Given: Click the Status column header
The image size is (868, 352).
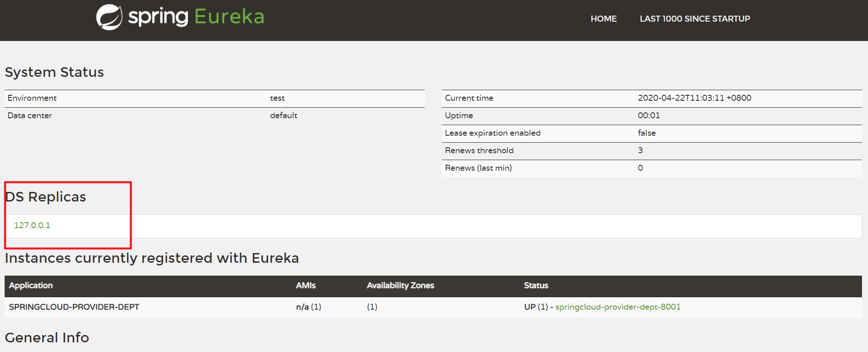Looking at the screenshot, I should 536,286.
